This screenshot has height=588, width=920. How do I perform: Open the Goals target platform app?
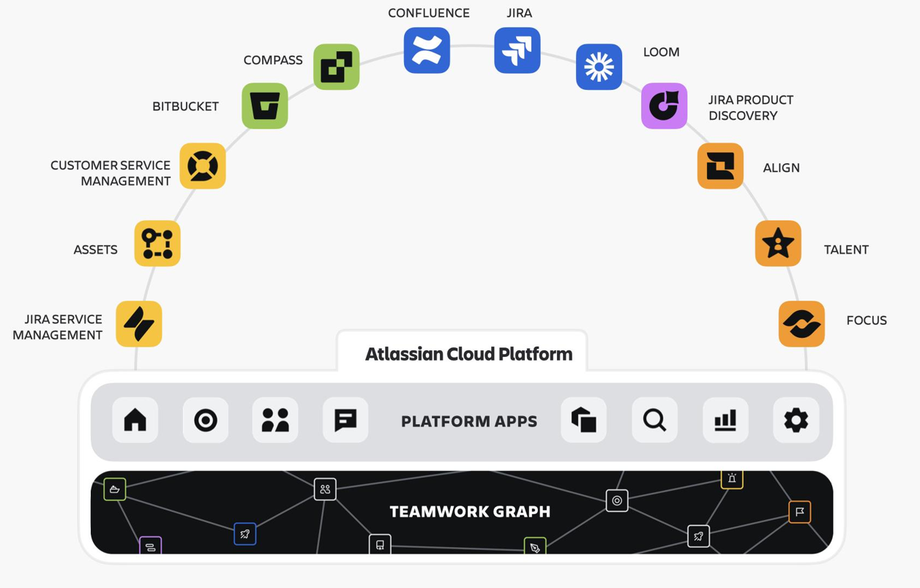pyautogui.click(x=206, y=421)
